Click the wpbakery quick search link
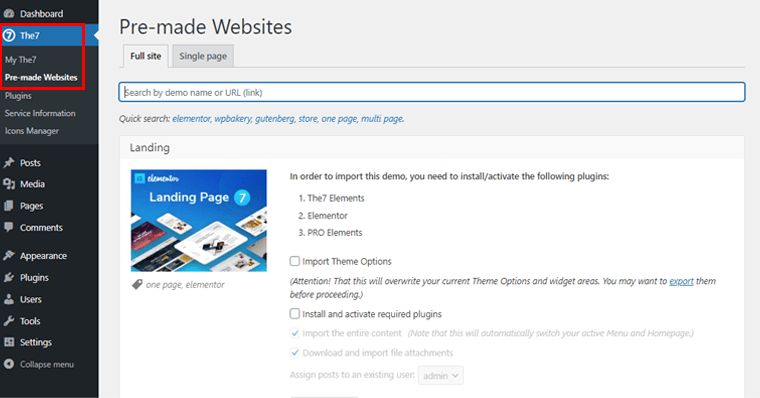 coord(233,119)
